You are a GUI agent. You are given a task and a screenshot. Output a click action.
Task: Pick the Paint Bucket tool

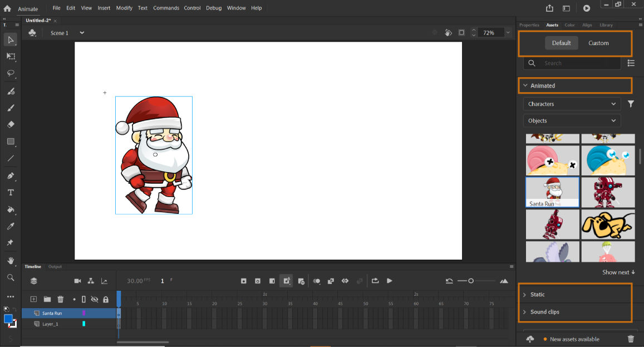(11, 210)
